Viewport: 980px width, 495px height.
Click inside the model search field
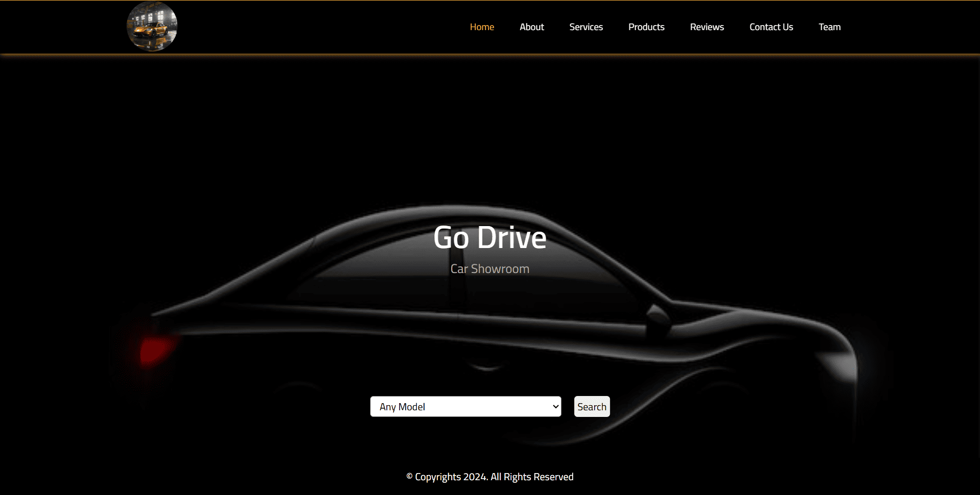pos(459,406)
